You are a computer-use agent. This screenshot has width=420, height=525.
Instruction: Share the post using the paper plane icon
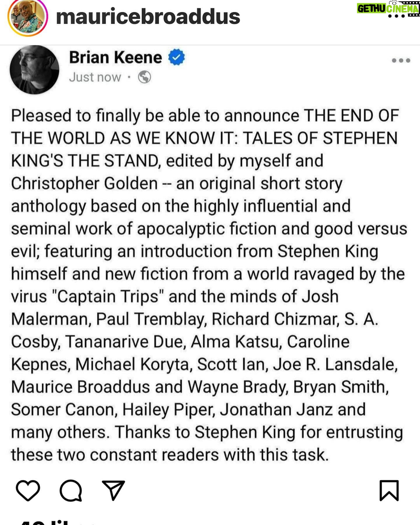click(x=113, y=490)
